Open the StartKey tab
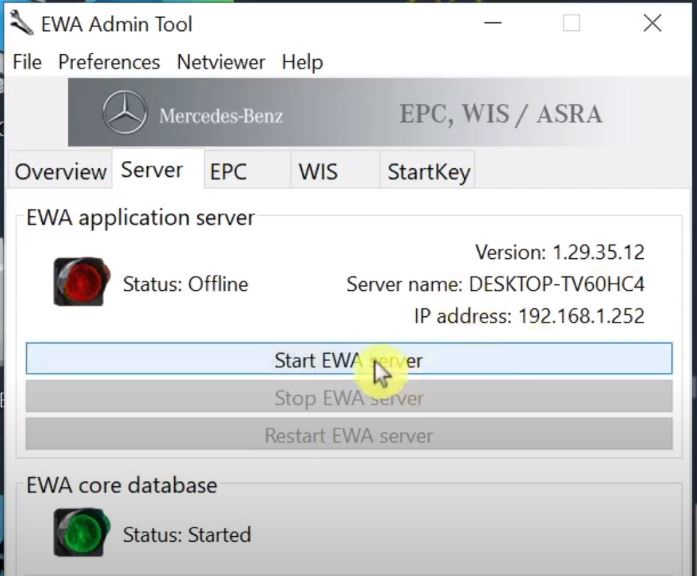697x576 pixels. coord(428,171)
